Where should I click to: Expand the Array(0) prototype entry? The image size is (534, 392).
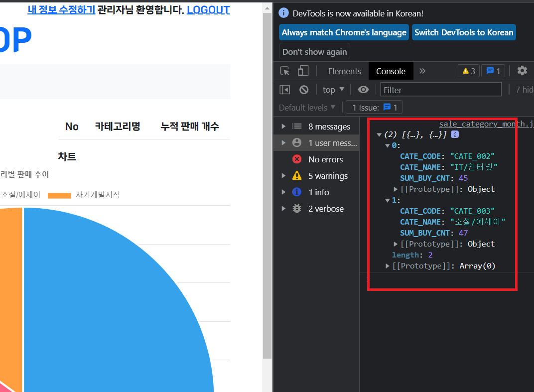pos(387,265)
